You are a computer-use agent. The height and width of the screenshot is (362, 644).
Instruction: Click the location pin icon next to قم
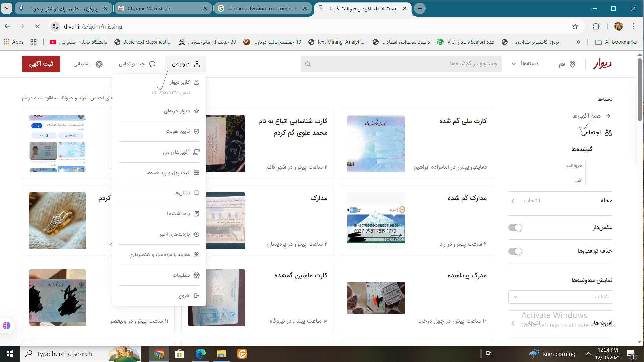[x=572, y=64]
